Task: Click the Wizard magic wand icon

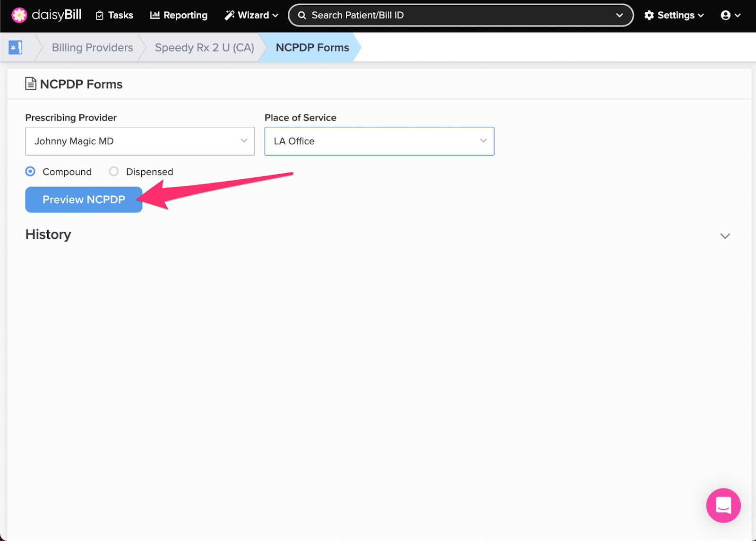Action: tap(230, 15)
